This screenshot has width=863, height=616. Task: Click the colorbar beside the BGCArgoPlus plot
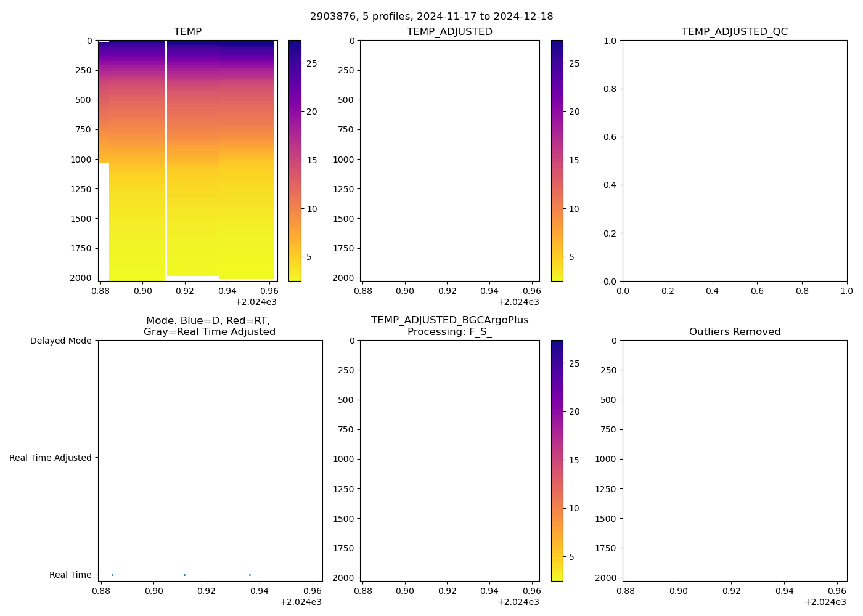pos(557,460)
